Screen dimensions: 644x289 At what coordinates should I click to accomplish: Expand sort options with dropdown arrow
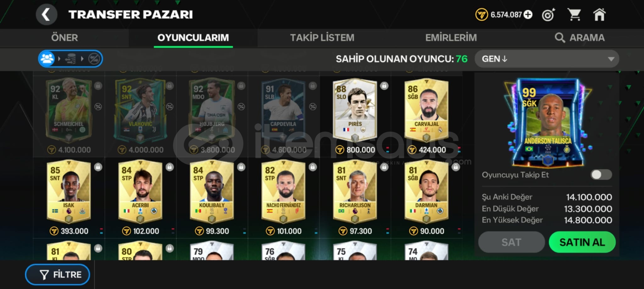pos(611,59)
